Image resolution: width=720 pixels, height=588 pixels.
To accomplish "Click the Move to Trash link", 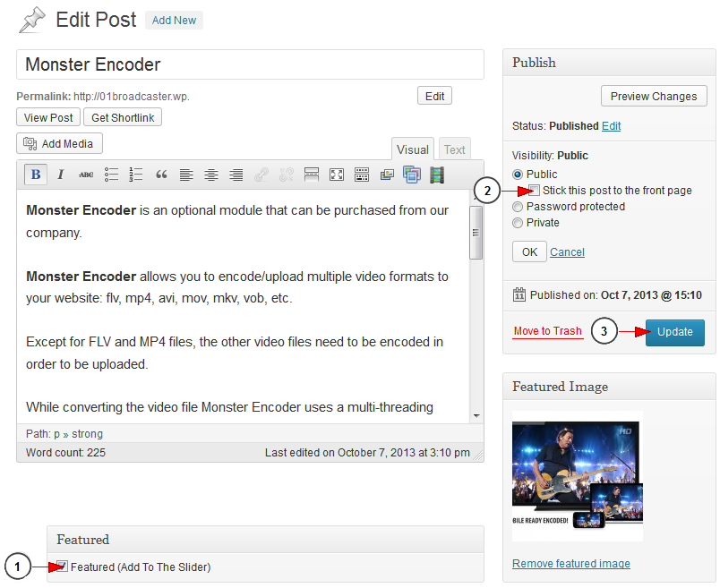I will [548, 331].
